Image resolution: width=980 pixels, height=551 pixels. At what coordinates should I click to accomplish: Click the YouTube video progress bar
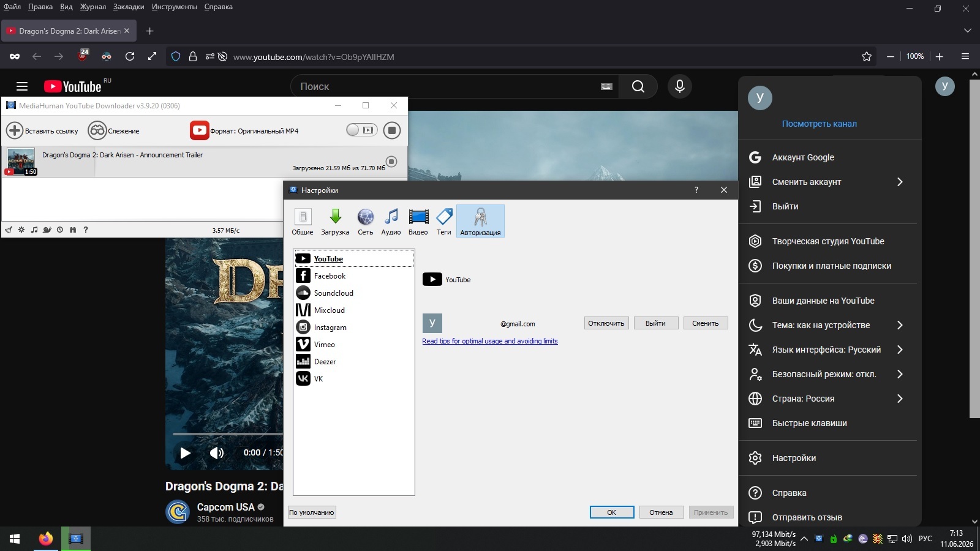[x=227, y=434]
